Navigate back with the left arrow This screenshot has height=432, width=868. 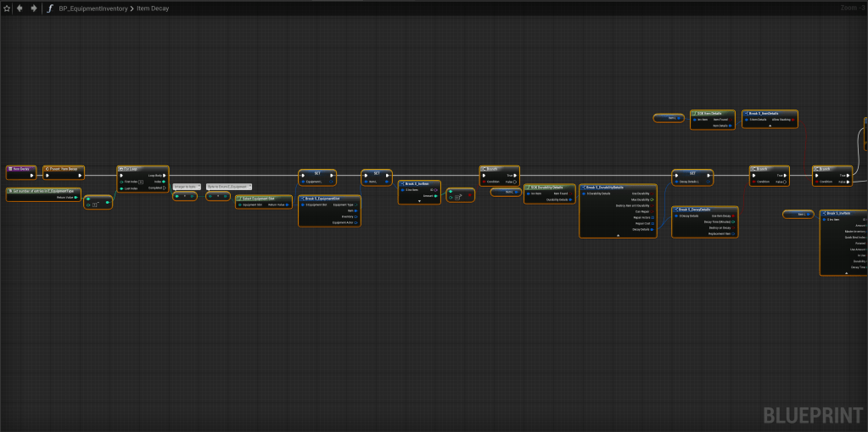click(20, 8)
